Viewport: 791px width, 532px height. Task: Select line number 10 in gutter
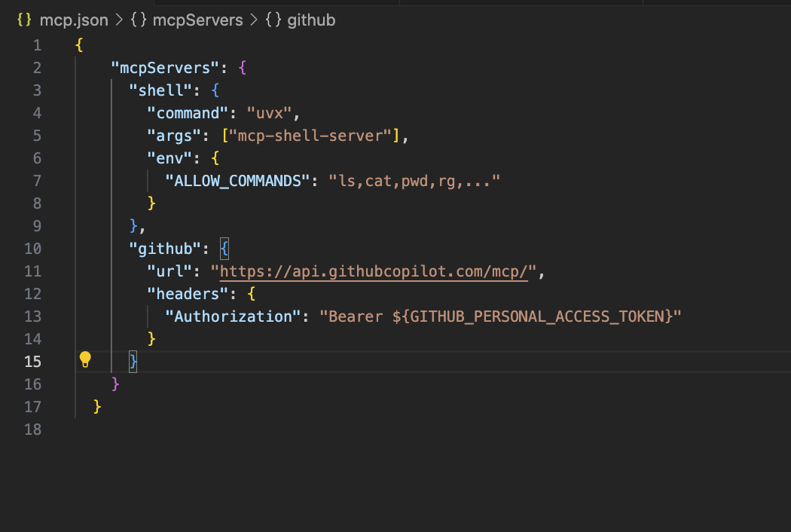tap(33, 249)
